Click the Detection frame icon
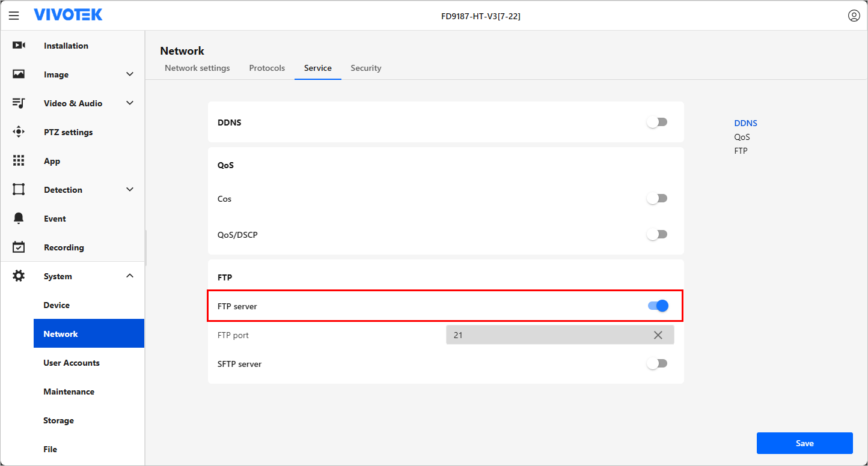The image size is (868, 466). click(19, 190)
